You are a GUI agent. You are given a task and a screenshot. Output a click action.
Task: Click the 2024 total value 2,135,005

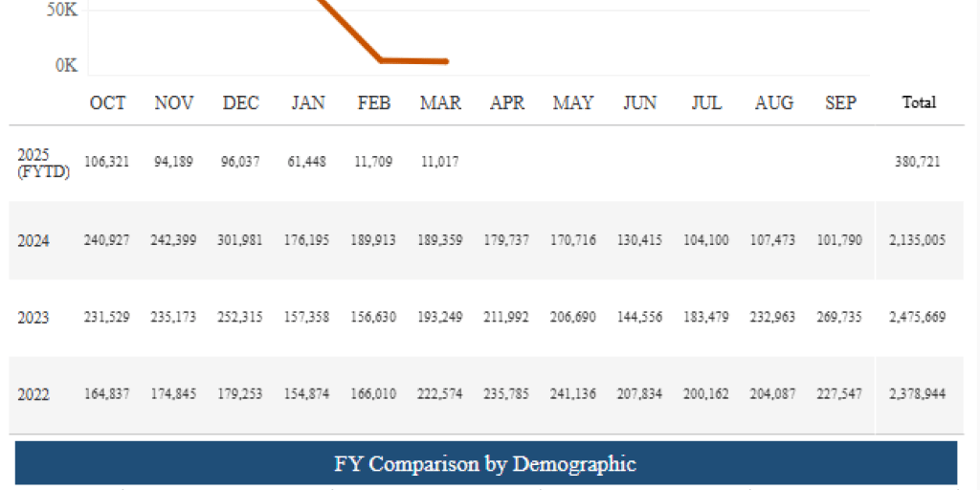click(x=917, y=240)
